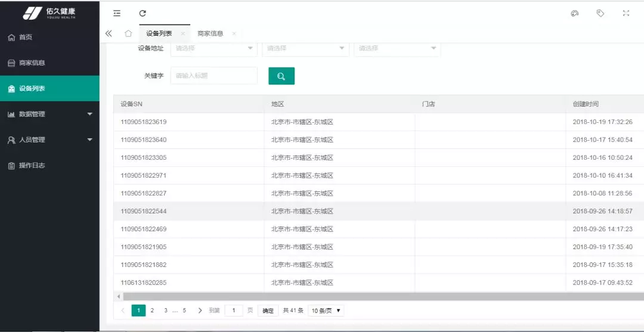Click the 创建时间 column header

605,104
